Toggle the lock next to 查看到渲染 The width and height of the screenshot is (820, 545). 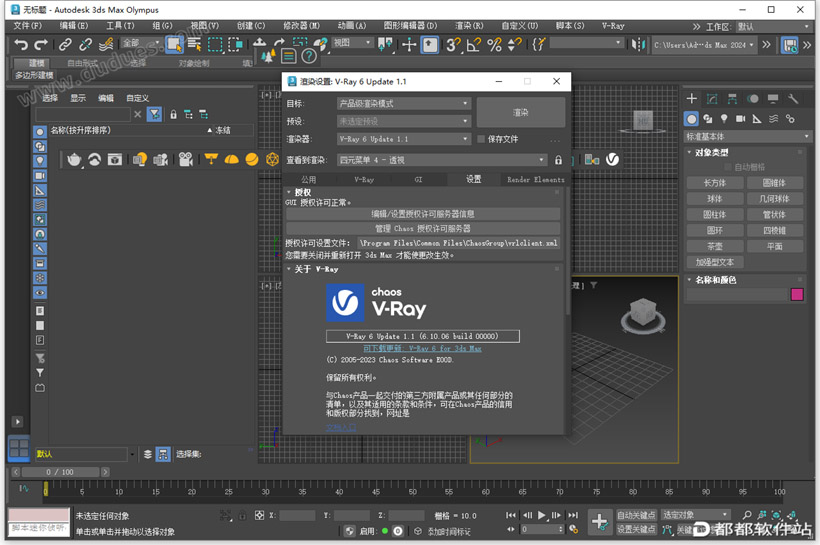pos(558,160)
